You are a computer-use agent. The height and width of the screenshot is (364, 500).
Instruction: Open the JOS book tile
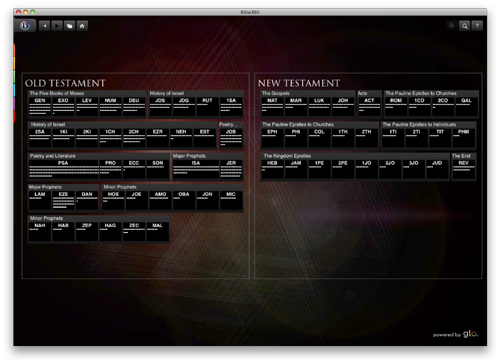pos(160,107)
